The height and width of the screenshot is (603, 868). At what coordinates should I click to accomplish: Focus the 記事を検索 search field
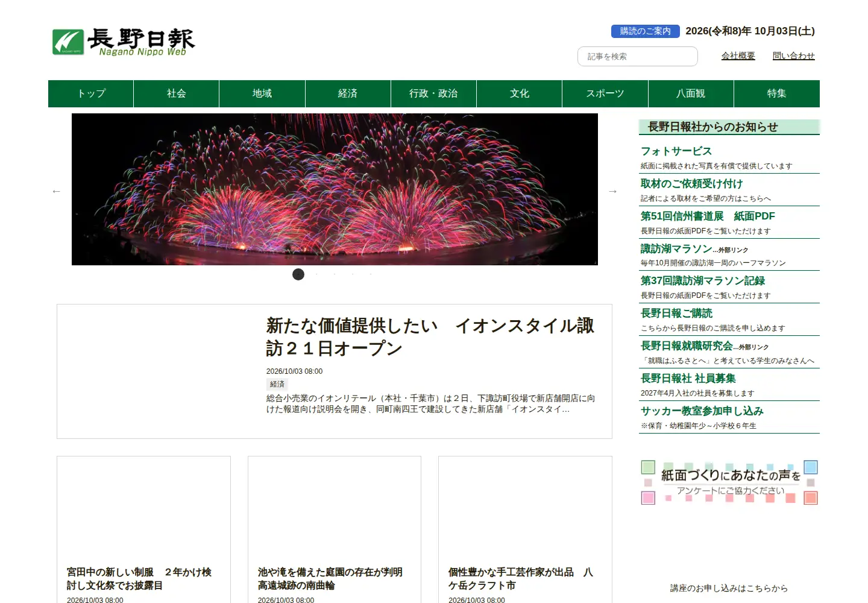pyautogui.click(x=638, y=56)
